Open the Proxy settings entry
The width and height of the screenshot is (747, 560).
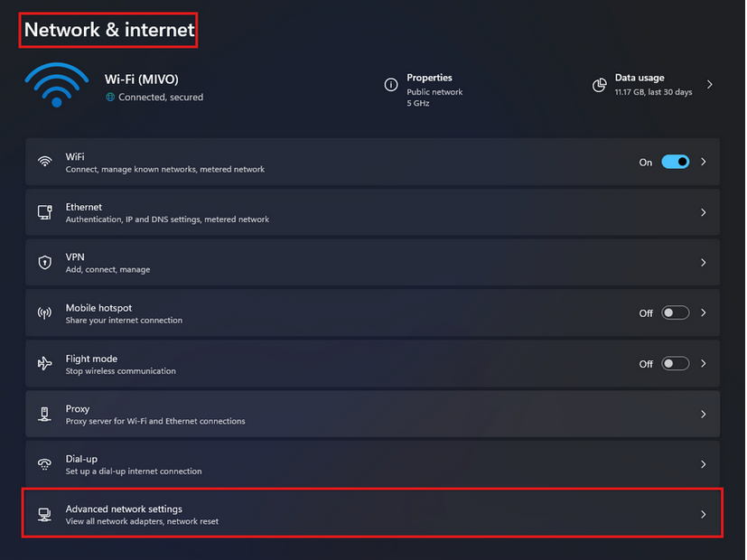pos(372,414)
